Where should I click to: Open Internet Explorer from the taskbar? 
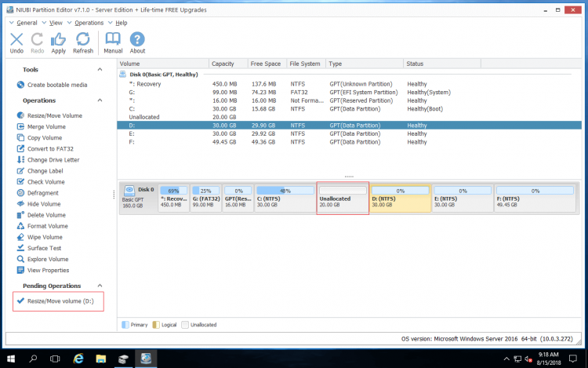tap(78, 358)
